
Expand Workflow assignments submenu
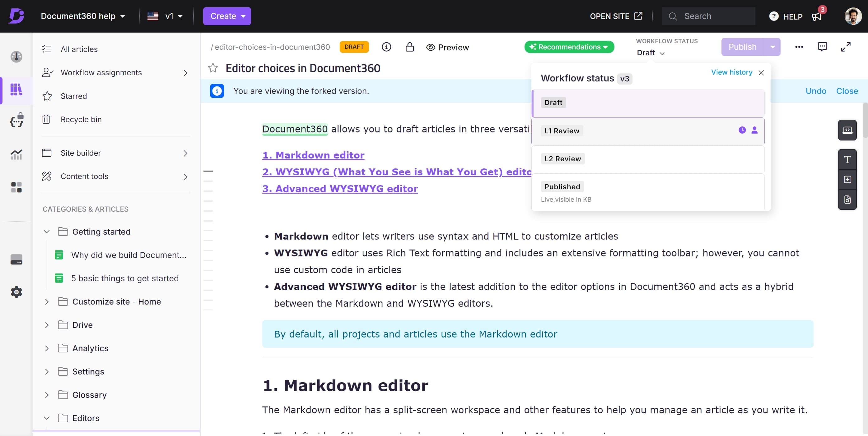[185, 73]
